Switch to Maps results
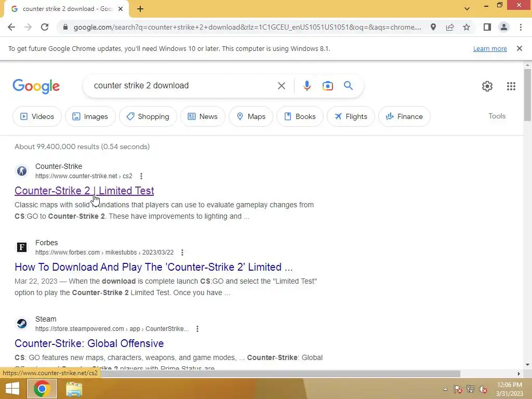Screen dimensions: 532x399 pos(251,116)
